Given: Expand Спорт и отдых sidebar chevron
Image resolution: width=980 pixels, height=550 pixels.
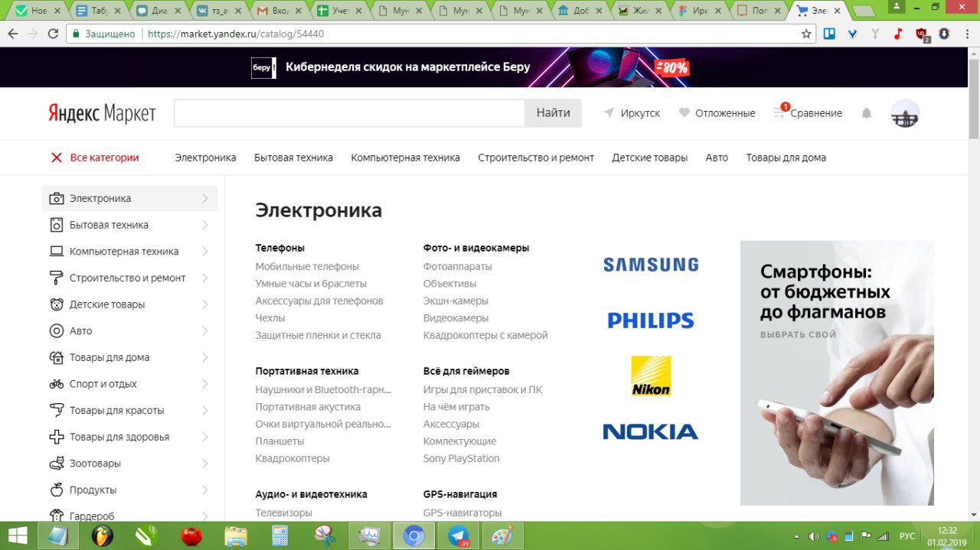Looking at the screenshot, I should [205, 384].
